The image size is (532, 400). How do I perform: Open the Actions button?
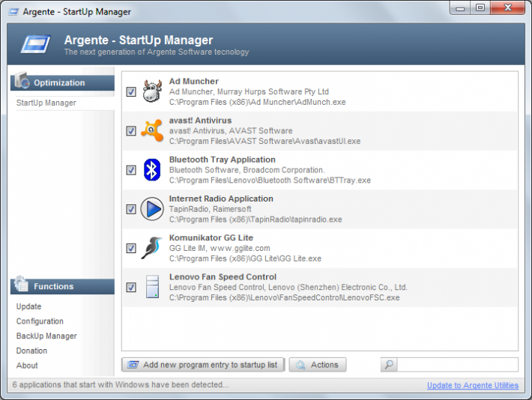click(x=318, y=365)
